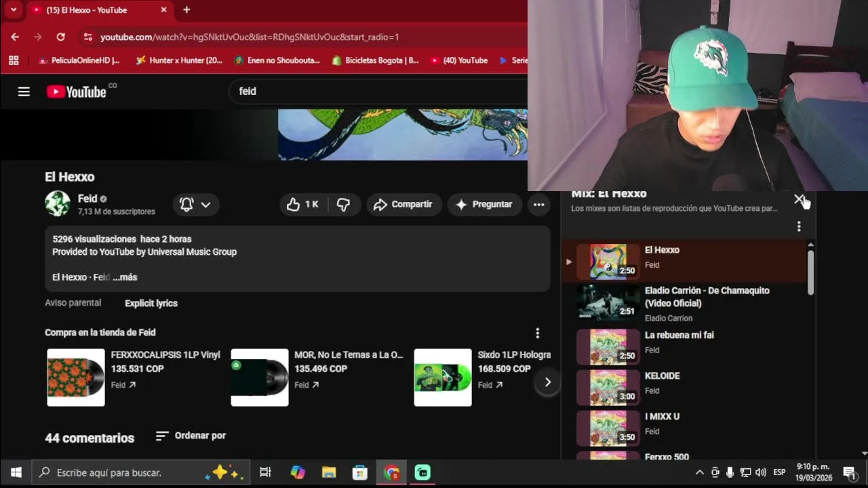Open the network status tray icon
Viewport: 868px width, 488px height.
point(745,472)
